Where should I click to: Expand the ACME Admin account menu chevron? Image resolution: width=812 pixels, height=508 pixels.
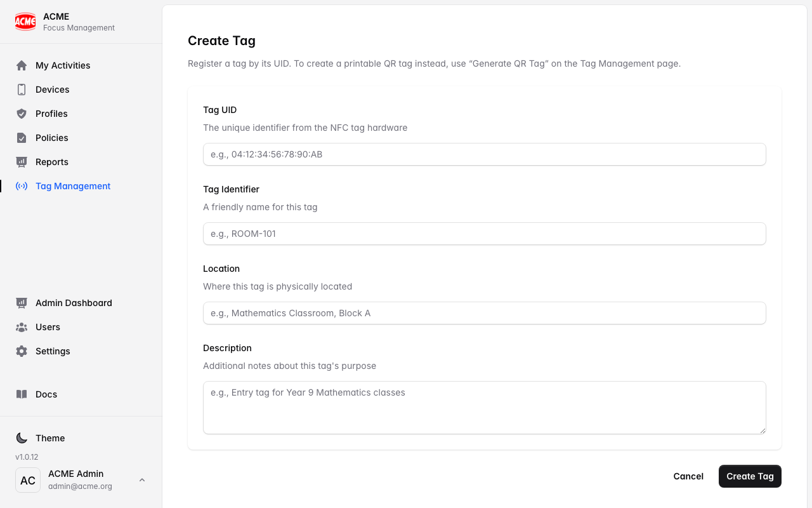pyautogui.click(x=142, y=480)
